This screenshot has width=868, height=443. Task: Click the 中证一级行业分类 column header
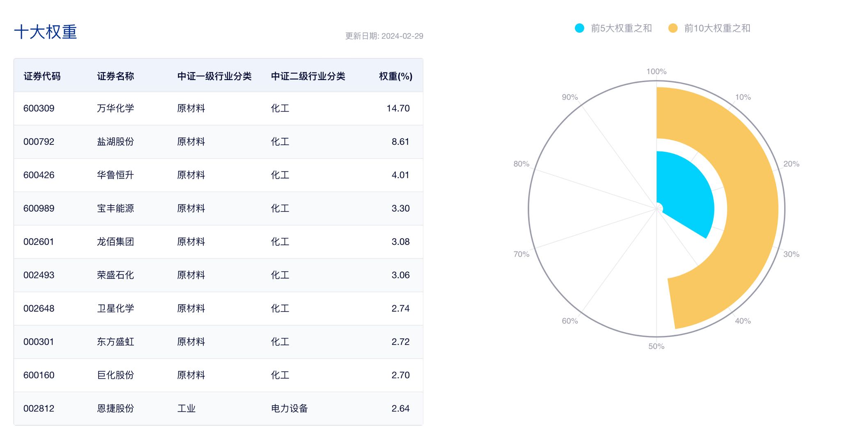click(x=214, y=76)
